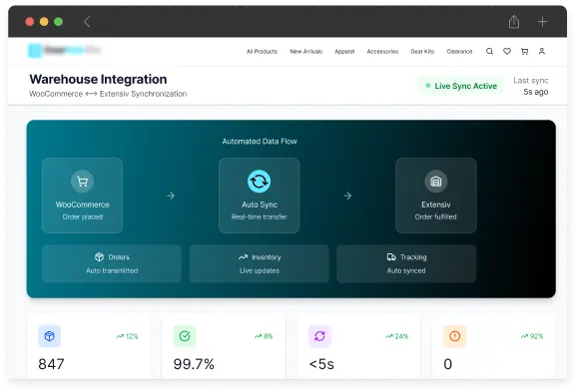Click the orange alert icon above 0

tap(454, 336)
